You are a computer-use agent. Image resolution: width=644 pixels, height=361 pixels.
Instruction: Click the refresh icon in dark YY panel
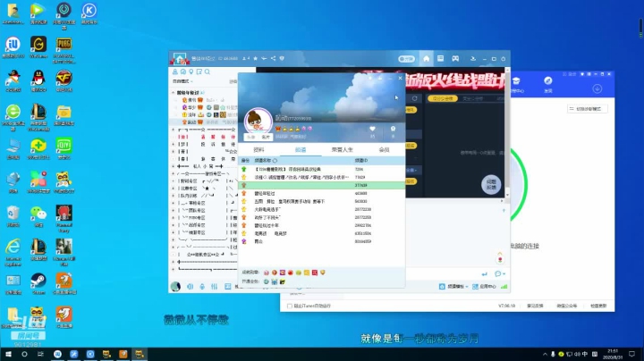point(415,98)
